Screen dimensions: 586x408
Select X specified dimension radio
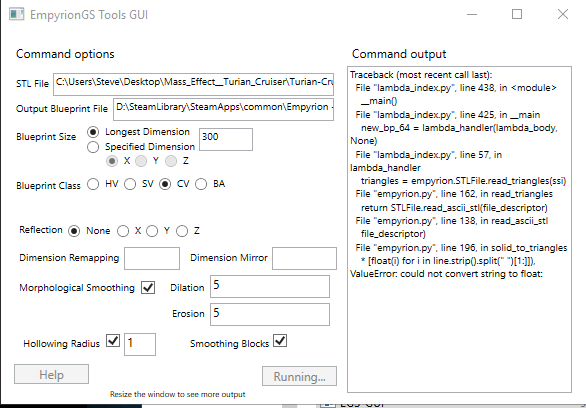112,161
